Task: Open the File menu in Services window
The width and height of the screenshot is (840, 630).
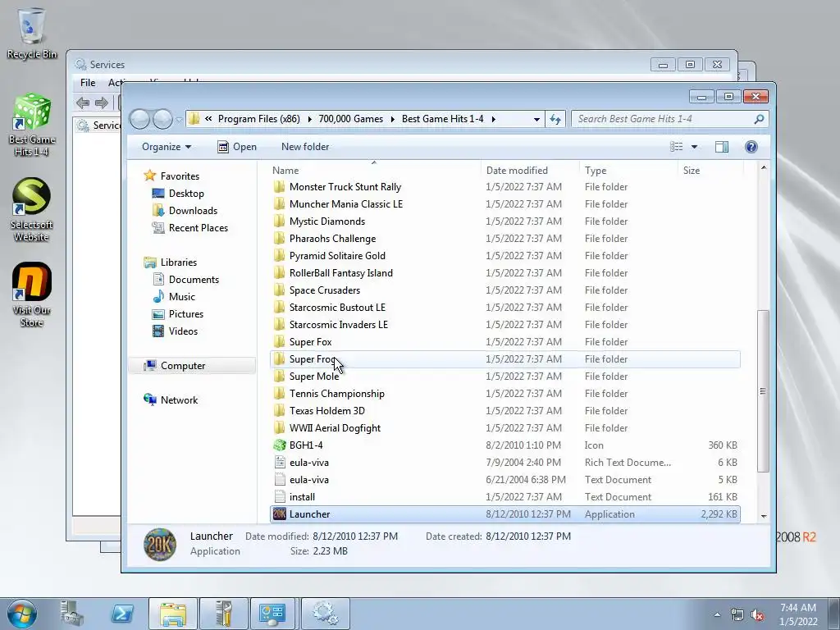Action: pos(87,83)
